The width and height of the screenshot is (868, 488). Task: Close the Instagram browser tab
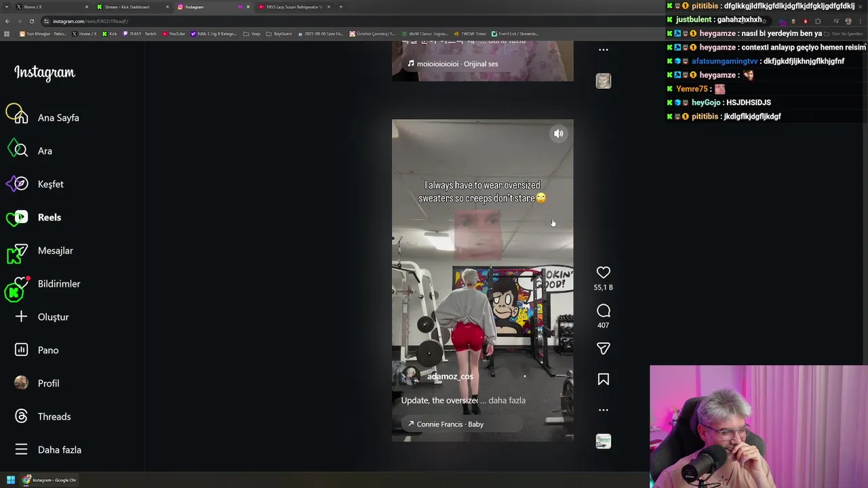coord(248,7)
